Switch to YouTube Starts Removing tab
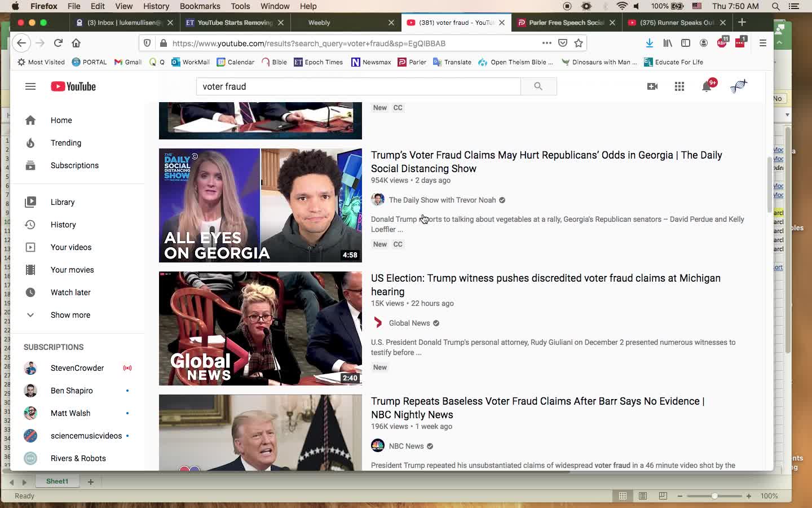This screenshot has height=508, width=812. [x=235, y=23]
